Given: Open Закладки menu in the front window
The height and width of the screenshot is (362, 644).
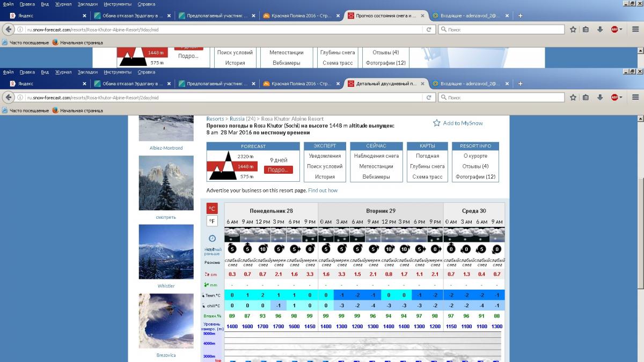Looking at the screenshot, I should point(87,72).
